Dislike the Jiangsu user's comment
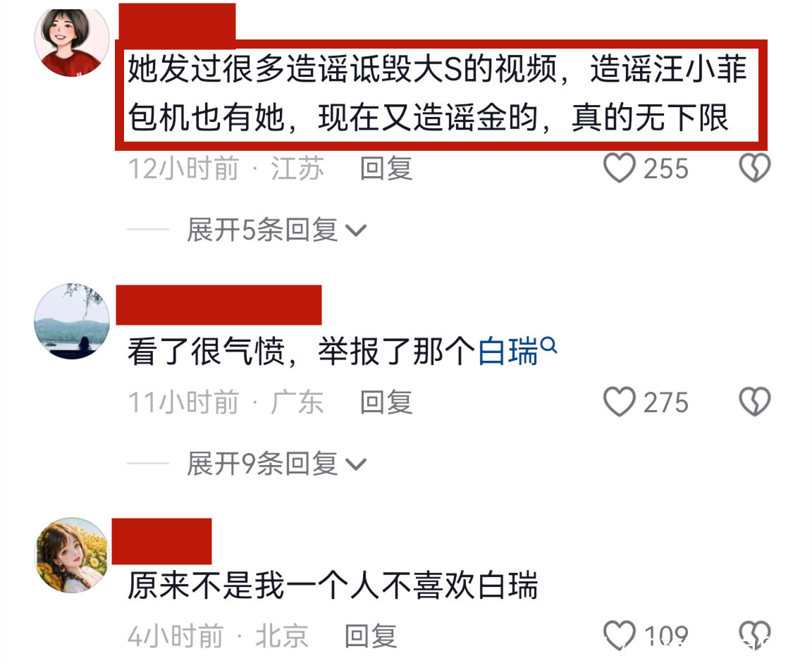The height and width of the screenshot is (663, 812). pos(754,168)
